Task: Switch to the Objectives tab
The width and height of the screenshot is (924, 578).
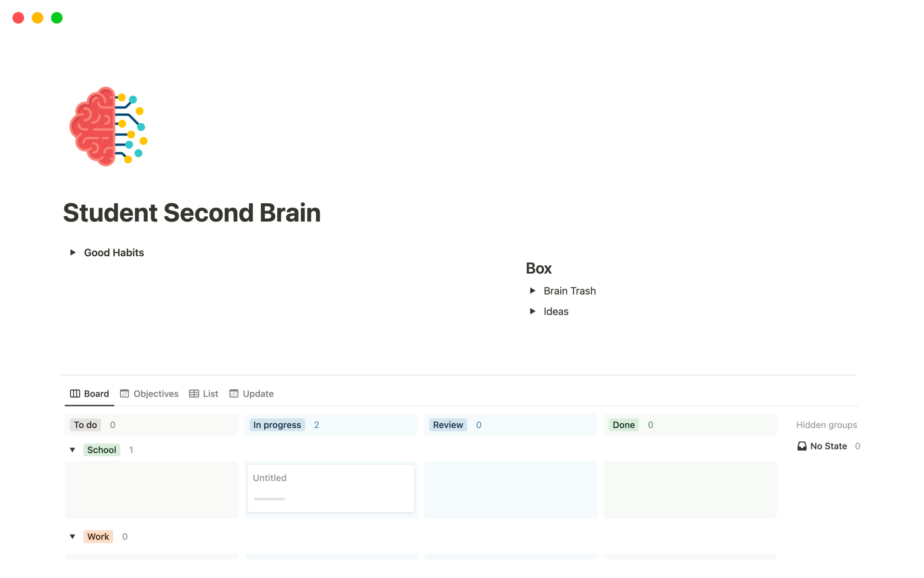Action: coord(155,394)
